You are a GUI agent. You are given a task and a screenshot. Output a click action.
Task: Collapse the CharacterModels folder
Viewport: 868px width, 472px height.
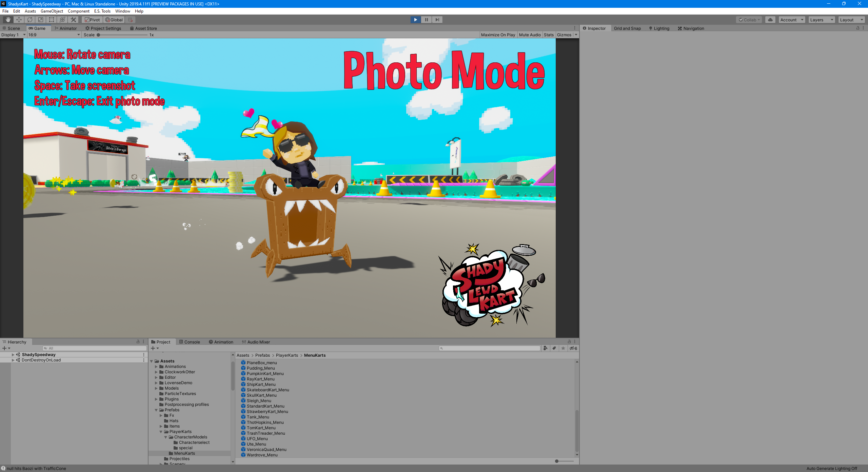[x=166, y=437]
